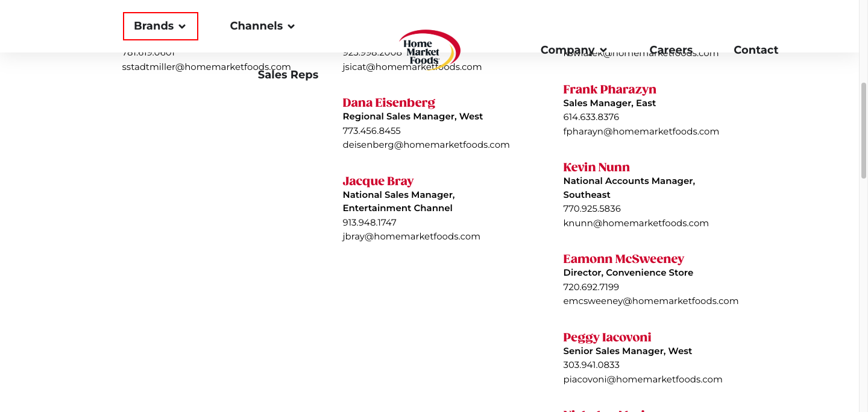Click the sstadtmiller email address
The width and height of the screenshot is (868, 412).
click(206, 67)
